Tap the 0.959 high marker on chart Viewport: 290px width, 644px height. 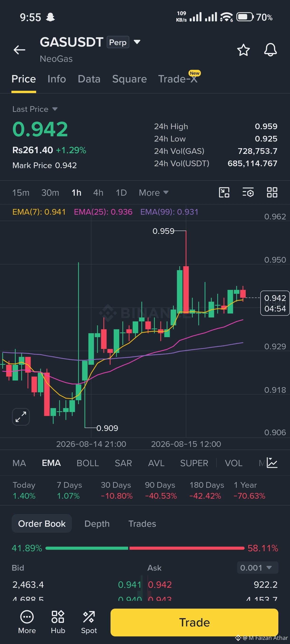point(163,231)
